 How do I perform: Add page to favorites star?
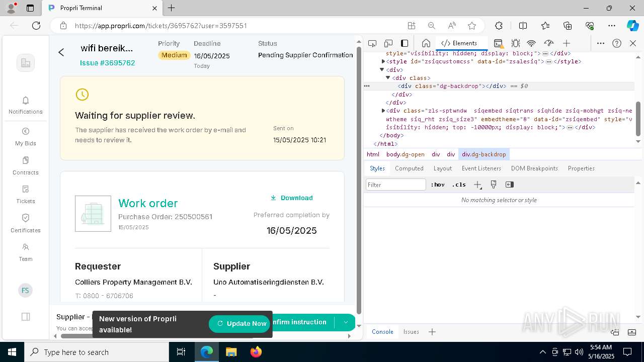pyautogui.click(x=471, y=26)
